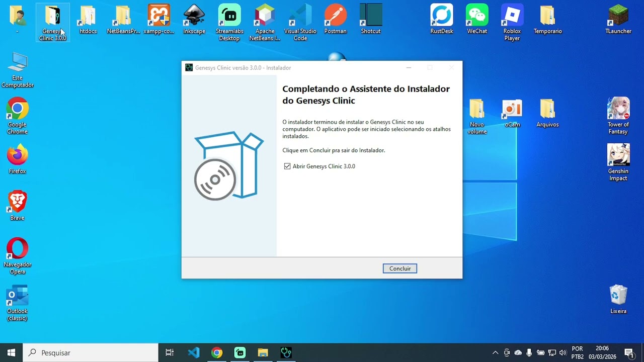Open Navegador Opera desktop shortcut
Viewport: 644px width, 362px height.
(x=18, y=256)
